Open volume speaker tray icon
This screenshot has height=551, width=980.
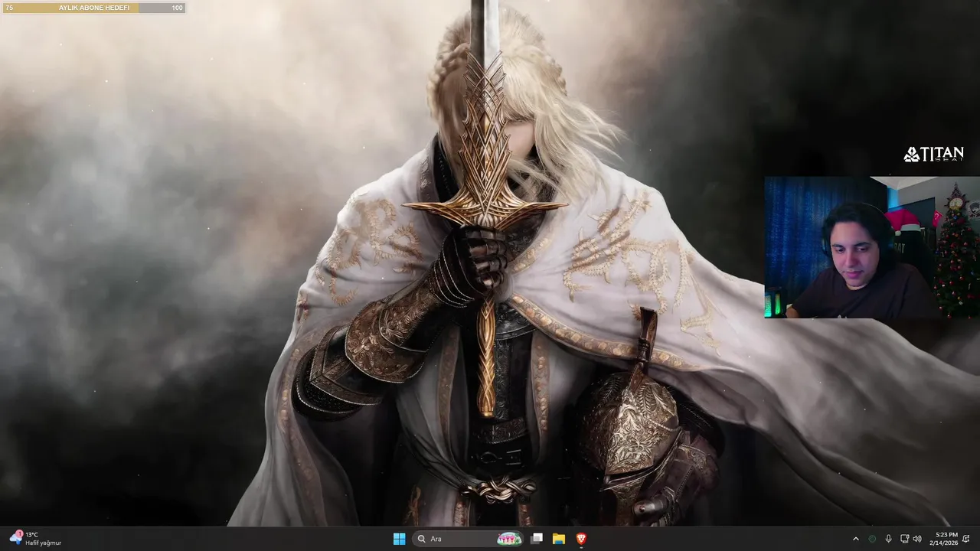pos(917,539)
